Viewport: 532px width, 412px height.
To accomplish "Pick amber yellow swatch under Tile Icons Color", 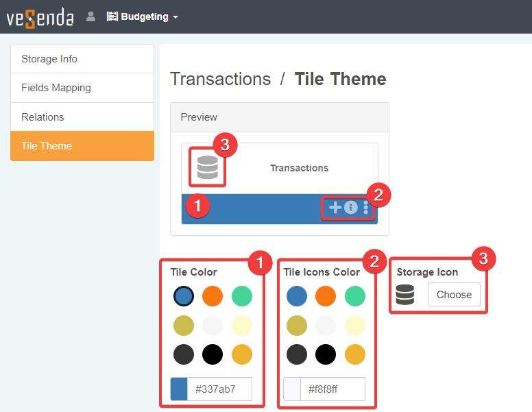I will pos(355,354).
